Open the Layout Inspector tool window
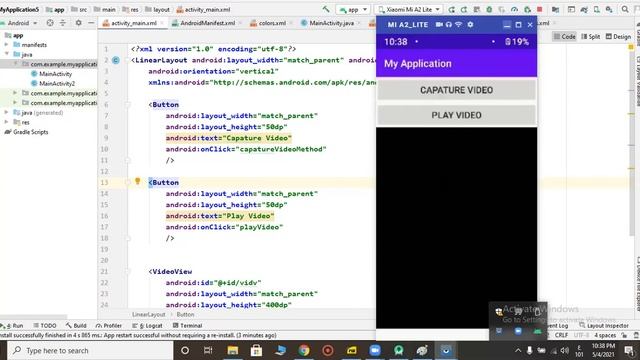This screenshot has width=640, height=360. [604, 326]
